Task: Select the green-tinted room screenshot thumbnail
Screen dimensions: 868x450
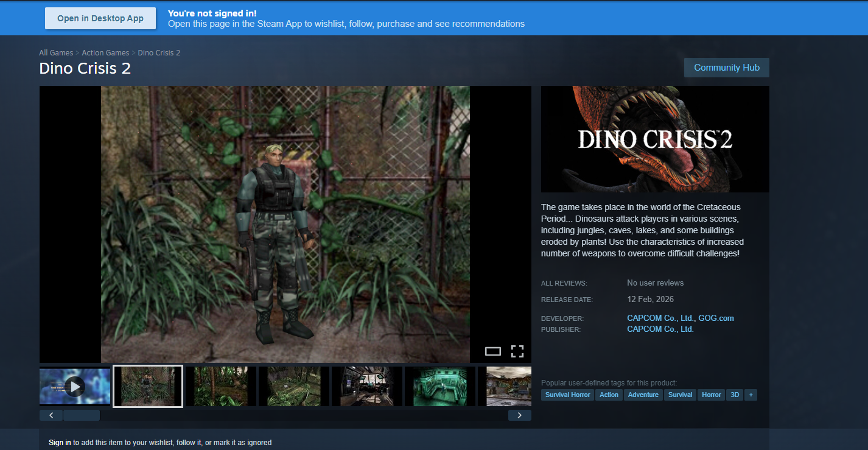Action: coord(440,386)
